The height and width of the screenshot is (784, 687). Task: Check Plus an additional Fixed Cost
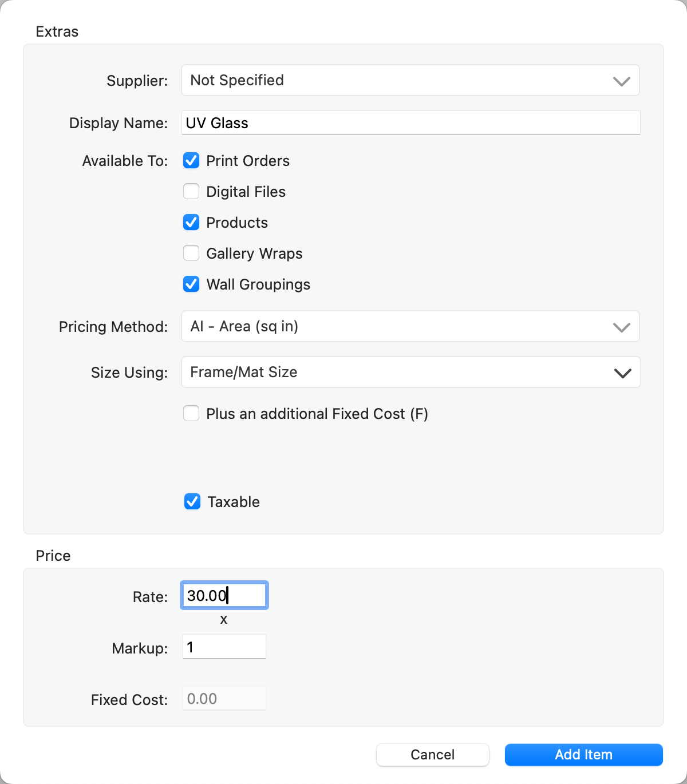click(x=191, y=414)
